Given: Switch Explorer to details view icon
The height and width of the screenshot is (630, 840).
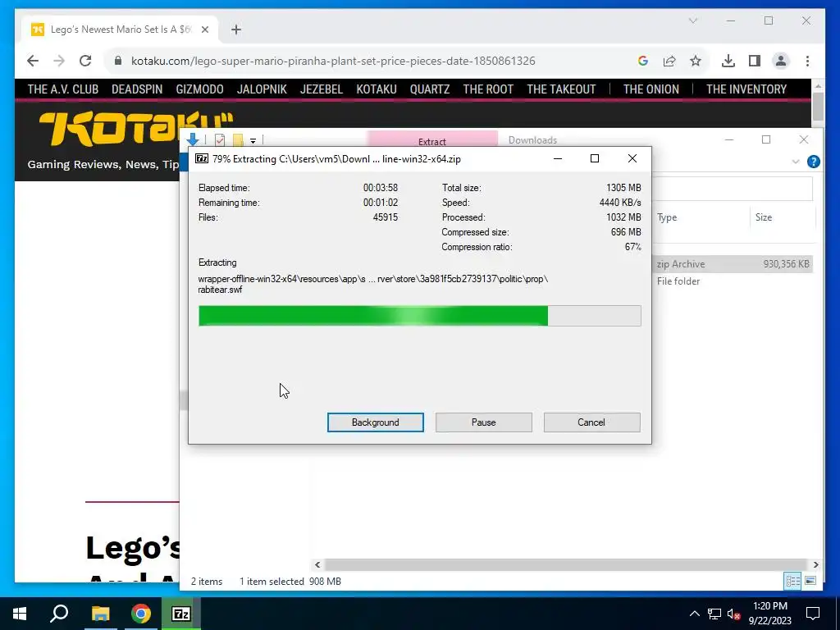Looking at the screenshot, I should [x=792, y=581].
